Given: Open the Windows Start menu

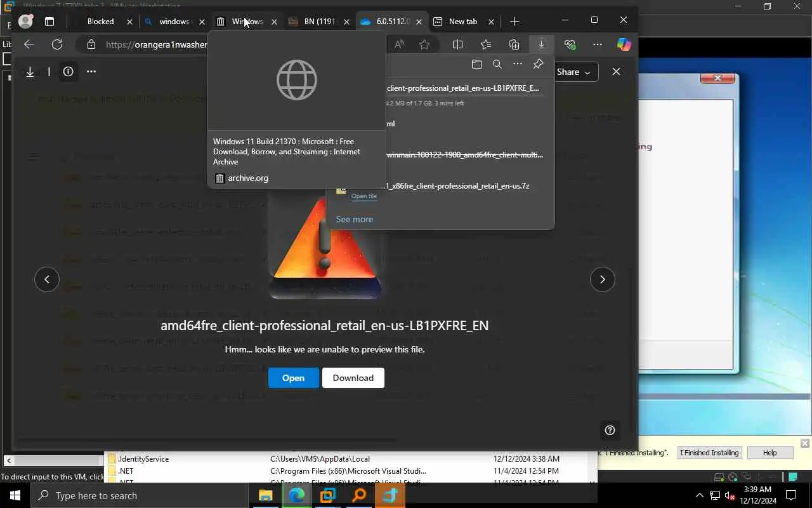Looking at the screenshot, I should 15,496.
